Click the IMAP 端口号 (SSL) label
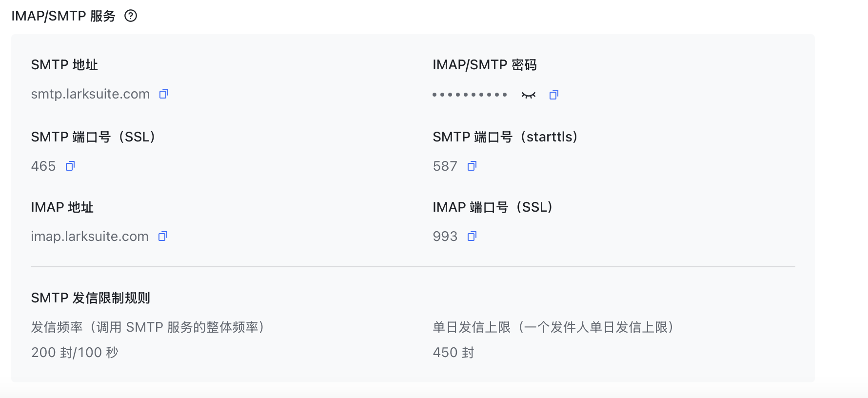Viewport: 868px width, 398px height. click(493, 207)
